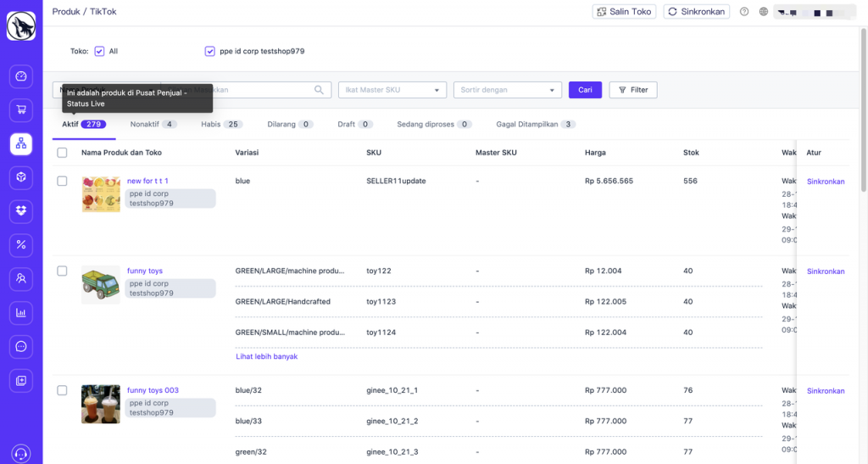This screenshot has width=868, height=464.
Task: Click the top Sinkronkan button
Action: (697, 12)
